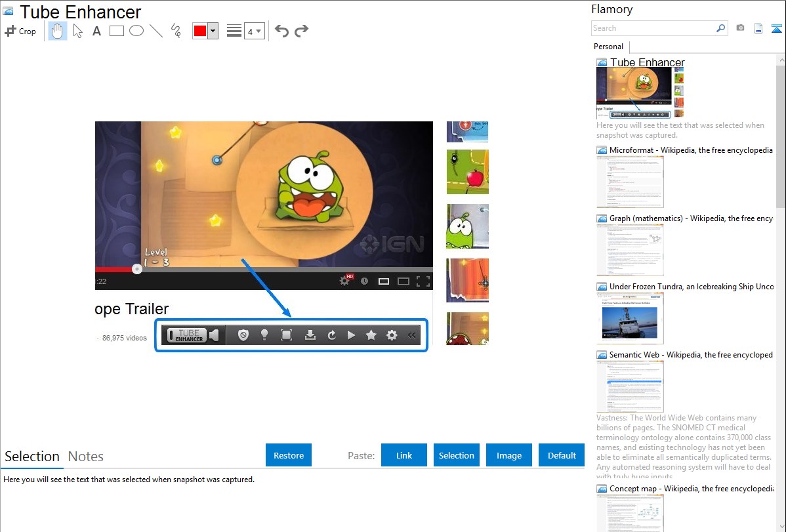
Task: Activate the hand pan tool
Action: [x=58, y=31]
